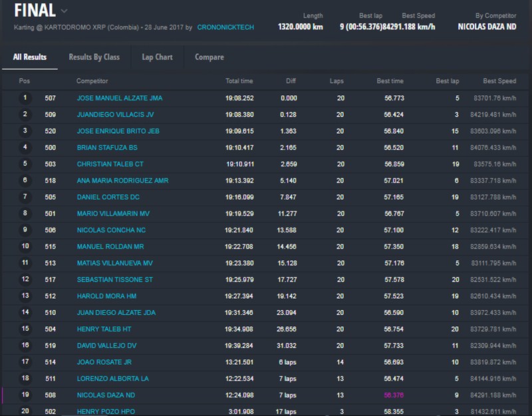The image size is (532, 416).
Task: Click the highlighted best lap time 56.376
Action: coord(393,395)
